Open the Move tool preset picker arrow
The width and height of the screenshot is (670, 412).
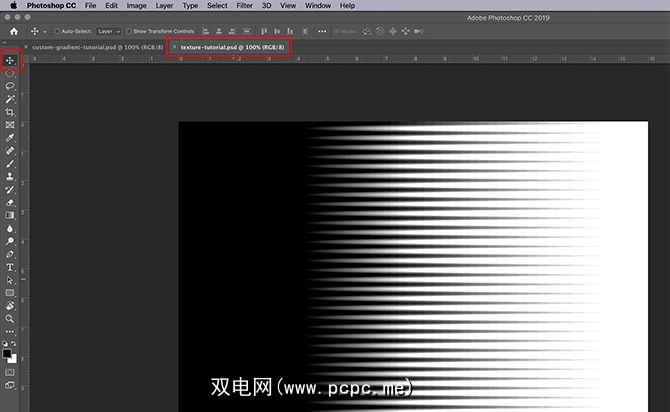click(x=45, y=32)
